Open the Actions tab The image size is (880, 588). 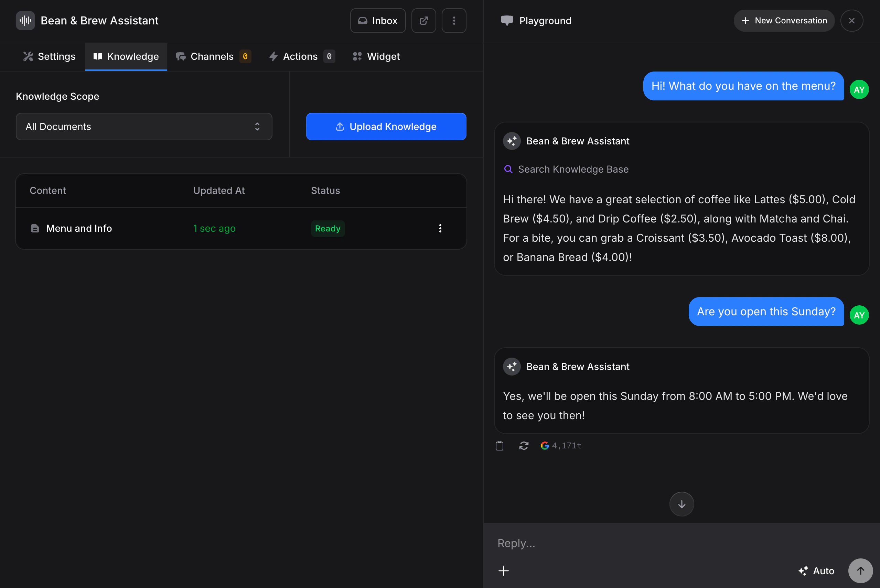pos(301,56)
